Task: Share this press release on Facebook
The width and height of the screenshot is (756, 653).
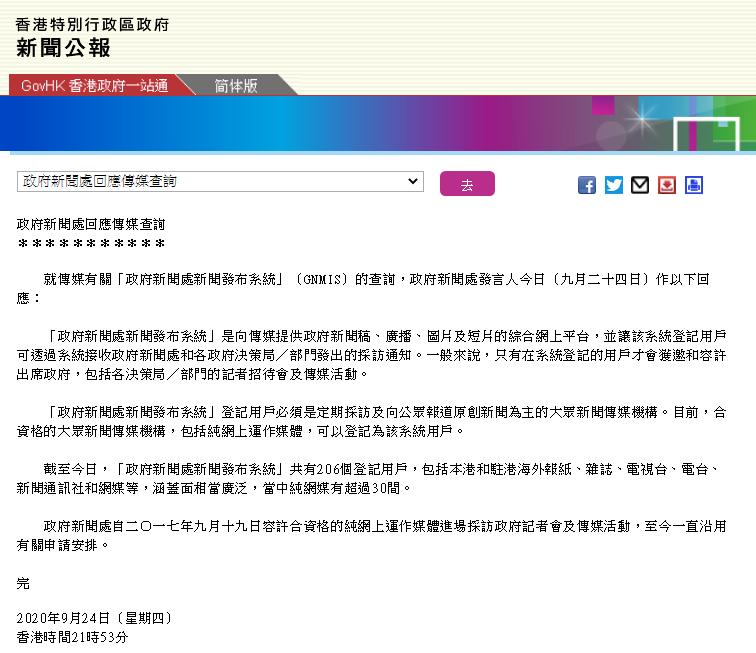Action: 587,185
